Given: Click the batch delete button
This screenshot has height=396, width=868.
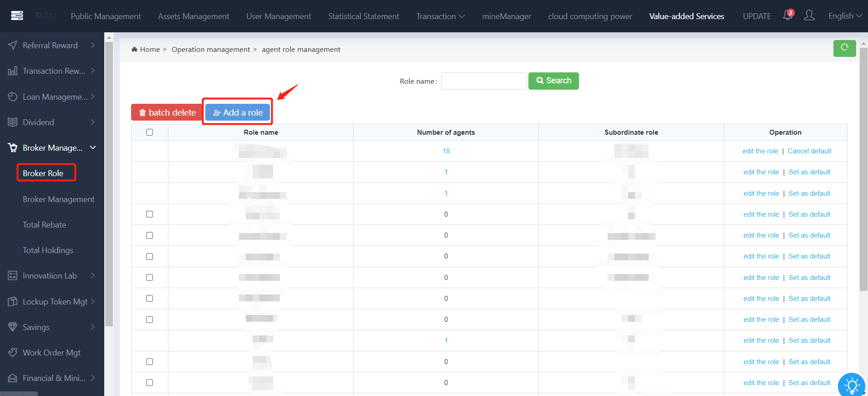Looking at the screenshot, I should pyautogui.click(x=168, y=112).
